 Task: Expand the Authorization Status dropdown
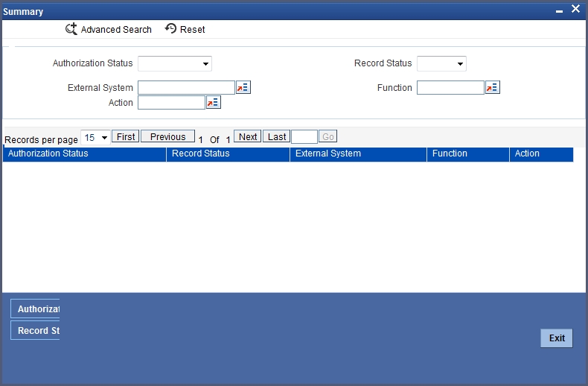point(175,63)
